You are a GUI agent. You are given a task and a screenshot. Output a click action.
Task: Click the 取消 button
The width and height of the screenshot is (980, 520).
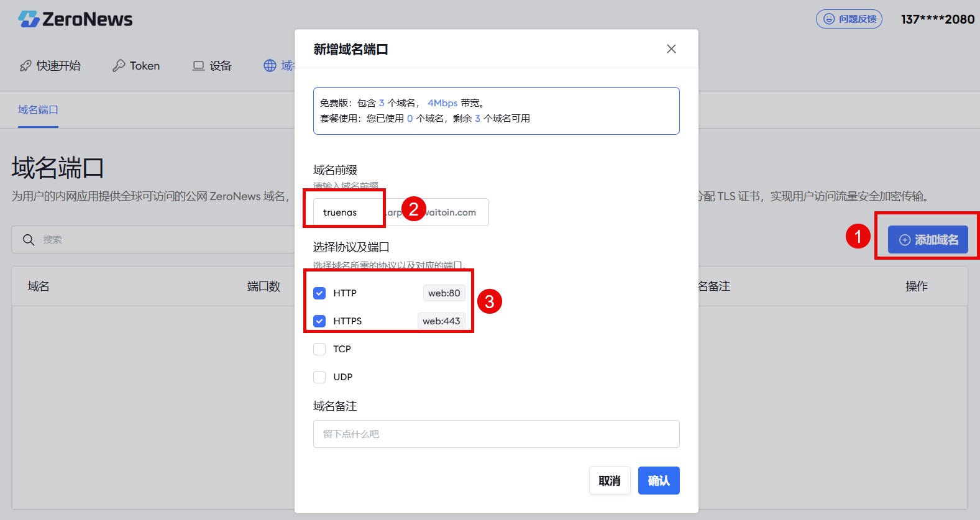610,481
